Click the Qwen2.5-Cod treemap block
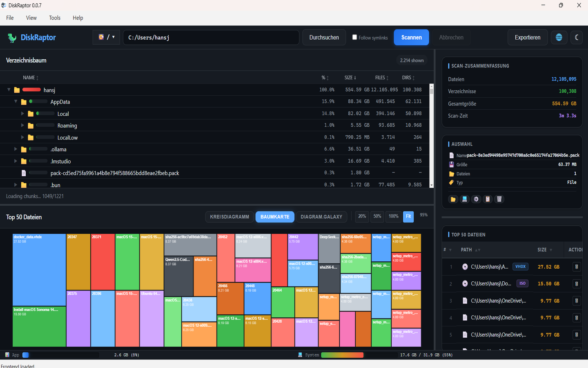588x368 pixels. coord(178,276)
